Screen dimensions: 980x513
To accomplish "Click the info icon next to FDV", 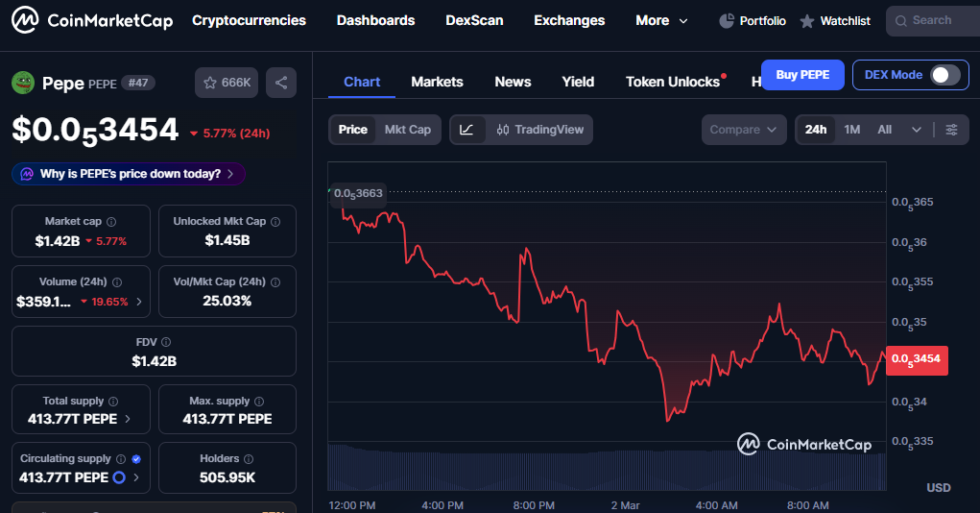I will (166, 342).
